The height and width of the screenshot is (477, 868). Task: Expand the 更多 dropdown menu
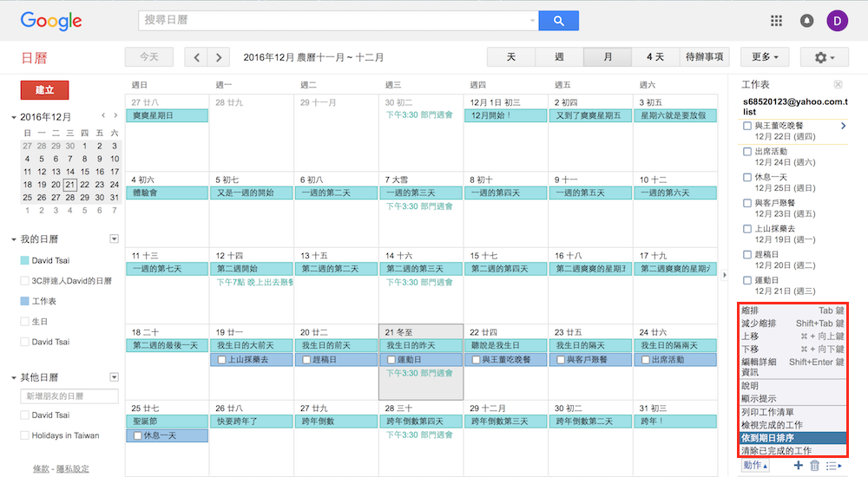pos(764,57)
